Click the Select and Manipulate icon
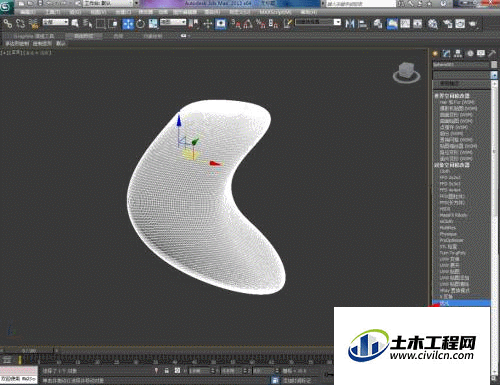This screenshot has width=500, height=385. tap(208, 24)
